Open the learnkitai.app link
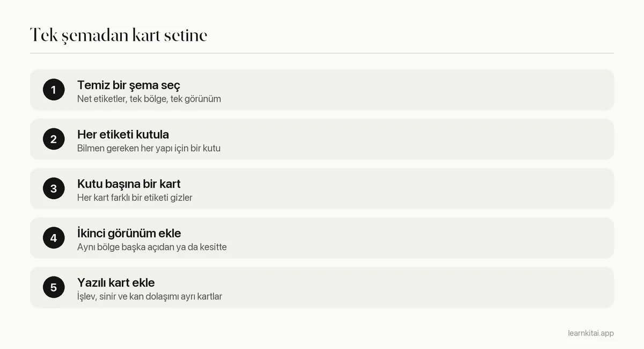This screenshot has width=644, height=349. coord(591,333)
